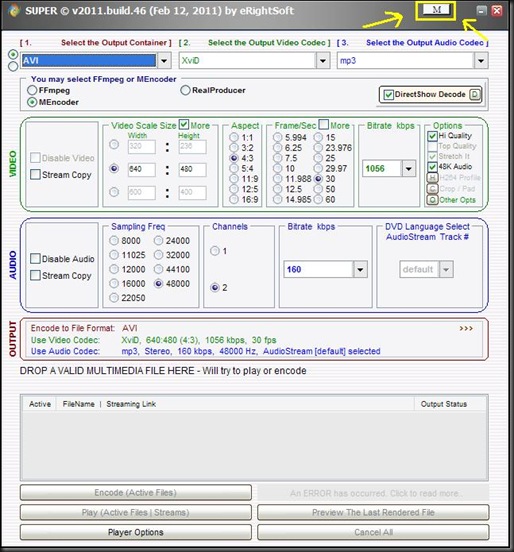Click the Play (Active Files | Streams) button
The height and width of the screenshot is (552, 514).
pos(136,512)
